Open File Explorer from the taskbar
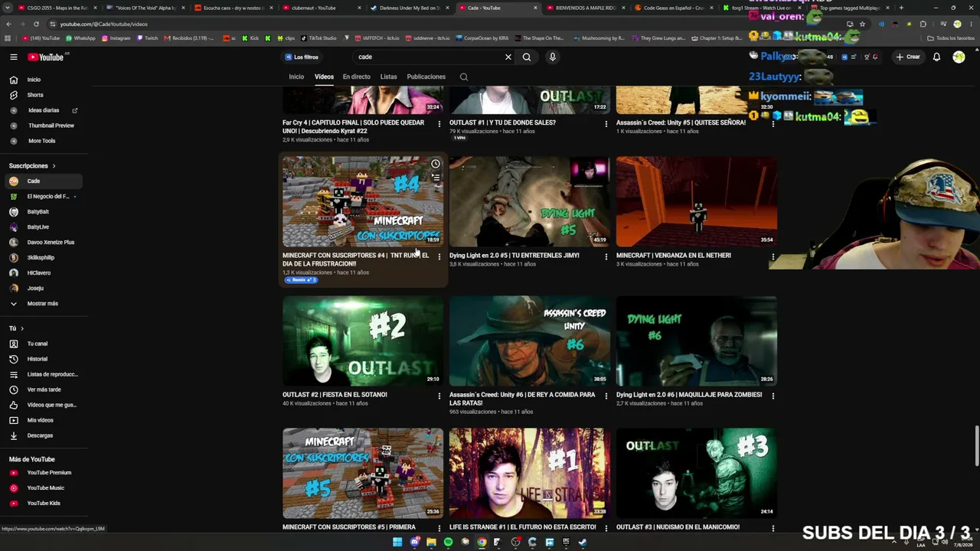This screenshot has height=551, width=980. [x=431, y=542]
